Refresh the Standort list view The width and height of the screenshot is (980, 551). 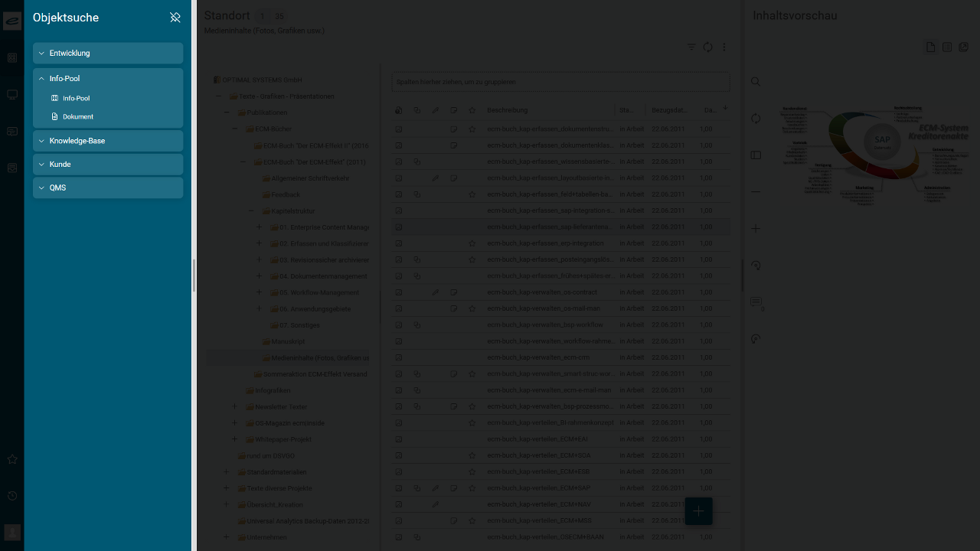click(708, 47)
